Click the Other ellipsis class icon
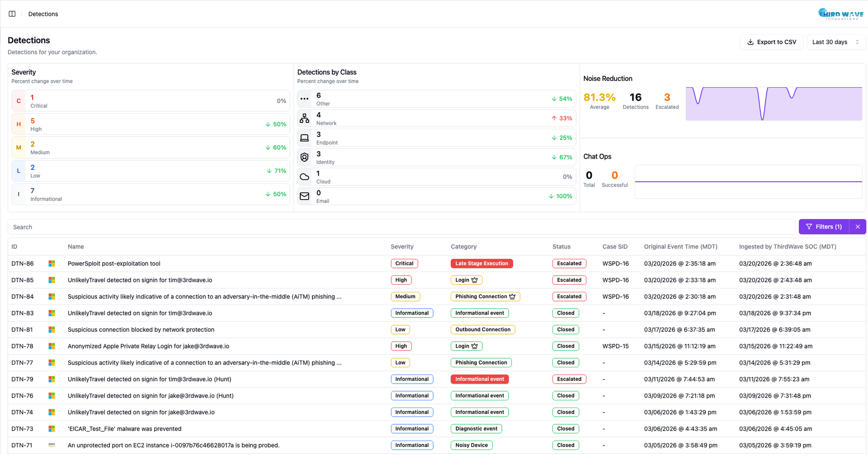 [305, 99]
